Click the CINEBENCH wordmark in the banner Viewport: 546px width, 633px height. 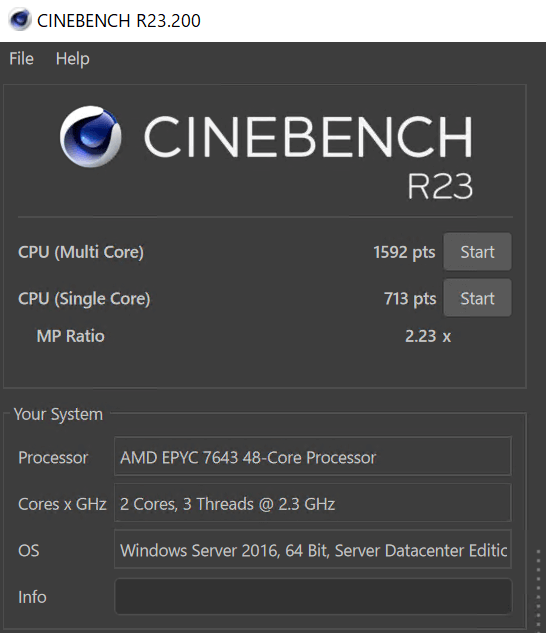click(309, 136)
